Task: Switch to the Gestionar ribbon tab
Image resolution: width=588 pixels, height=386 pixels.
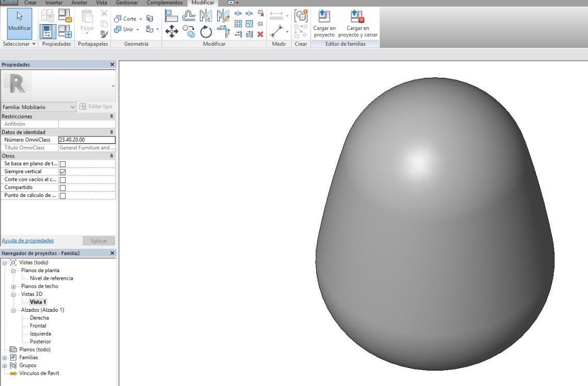Action: 127,3
